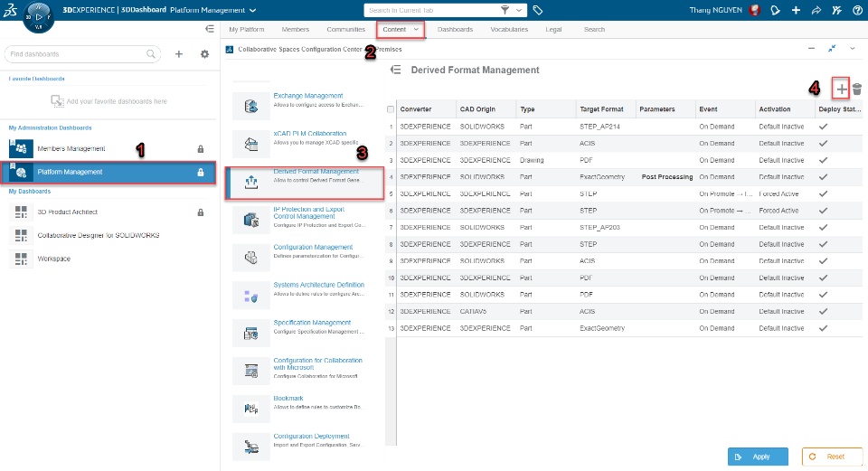This screenshot has height=471, width=868.
Task: Expand the search filter dropdown
Action: click(x=519, y=10)
